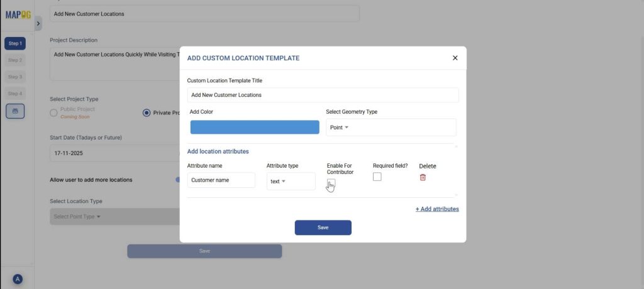Edit the Custom Location Template Title field

click(x=323, y=95)
